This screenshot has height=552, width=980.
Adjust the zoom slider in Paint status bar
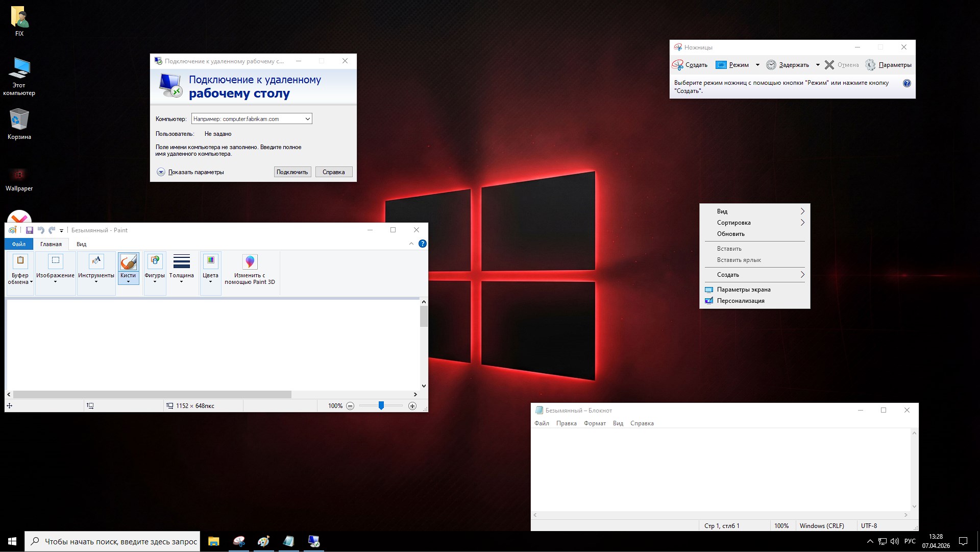click(381, 406)
